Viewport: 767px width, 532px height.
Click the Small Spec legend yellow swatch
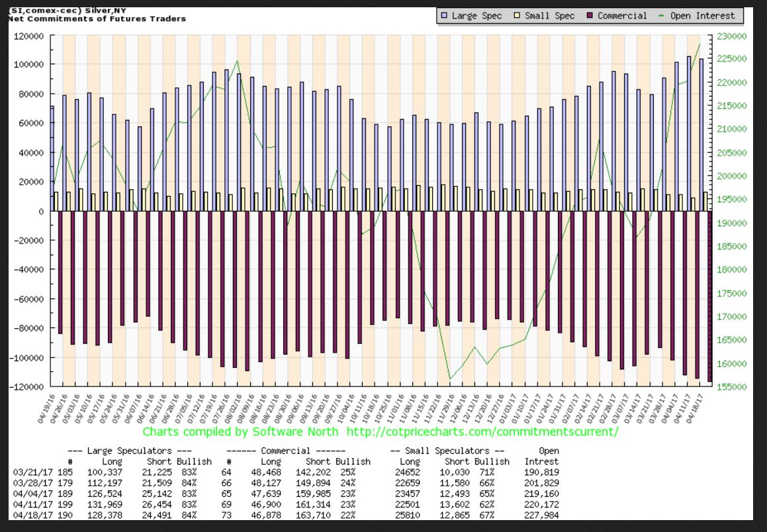(518, 15)
